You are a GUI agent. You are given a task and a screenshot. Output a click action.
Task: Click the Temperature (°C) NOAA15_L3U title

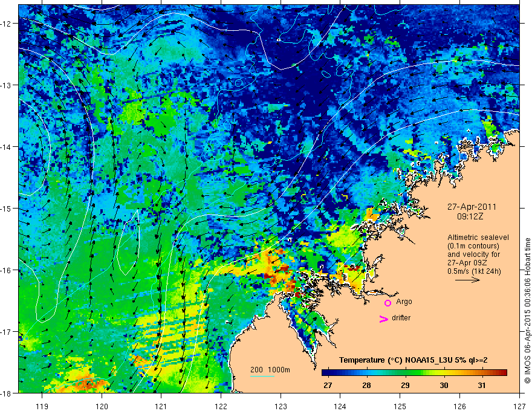tap(414, 360)
